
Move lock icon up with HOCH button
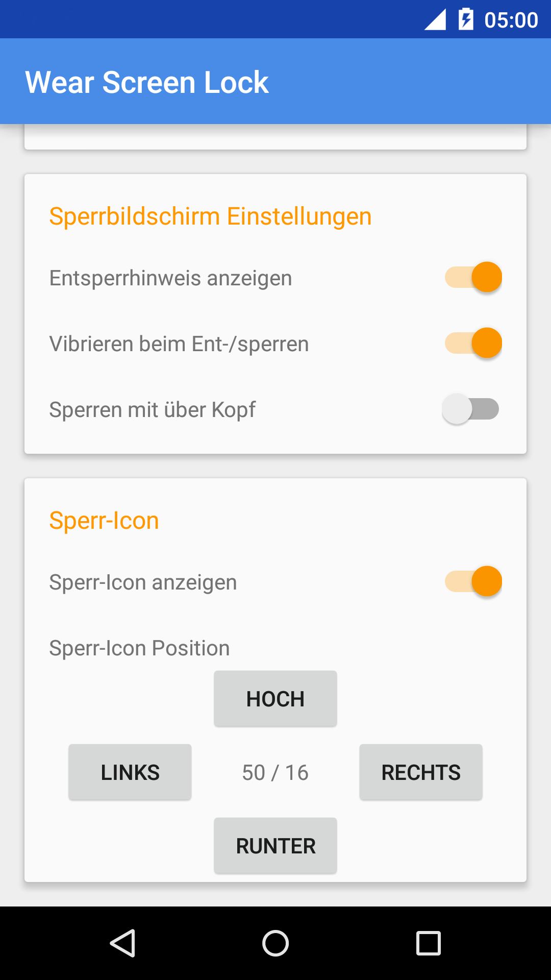coord(275,699)
